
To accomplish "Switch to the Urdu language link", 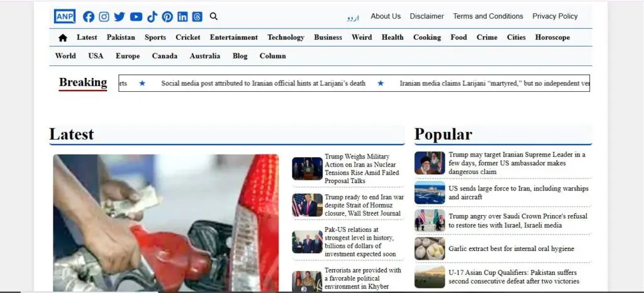I will coord(353,18).
